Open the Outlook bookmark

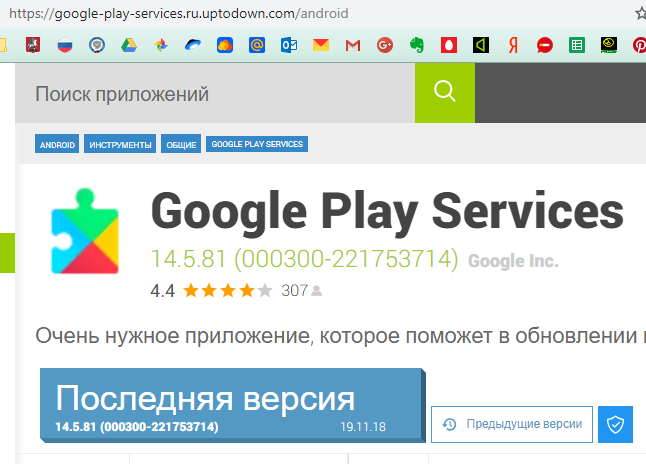click(x=289, y=45)
